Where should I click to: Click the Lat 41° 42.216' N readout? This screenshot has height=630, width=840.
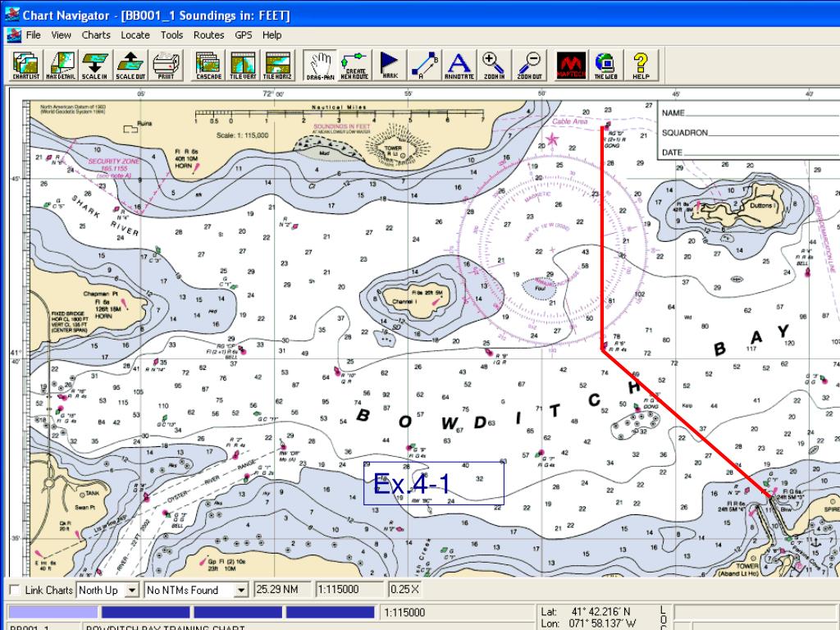586,612
